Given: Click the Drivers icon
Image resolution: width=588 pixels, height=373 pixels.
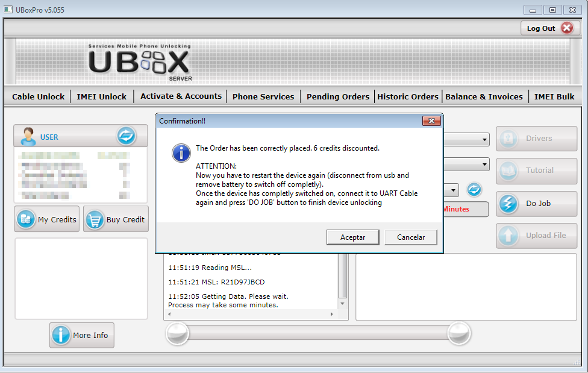Looking at the screenshot, I should tap(508, 138).
